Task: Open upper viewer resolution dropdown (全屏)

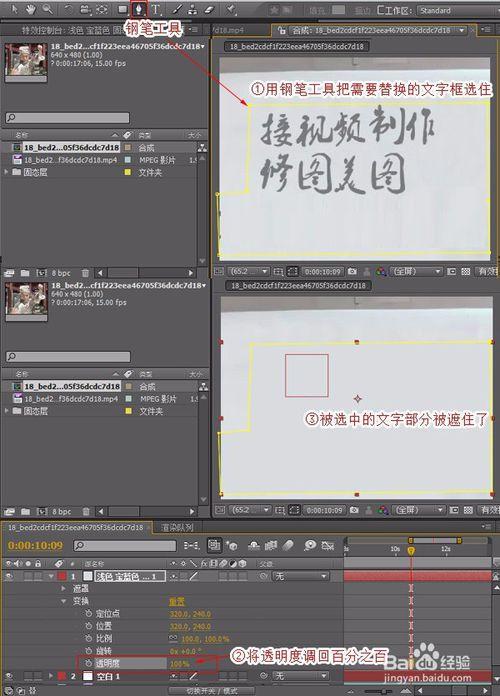Action: [417, 271]
